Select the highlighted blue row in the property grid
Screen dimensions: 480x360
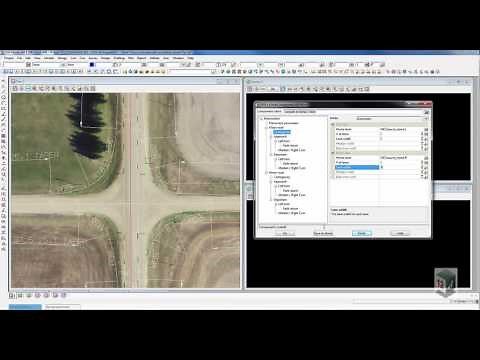[x=357, y=167]
